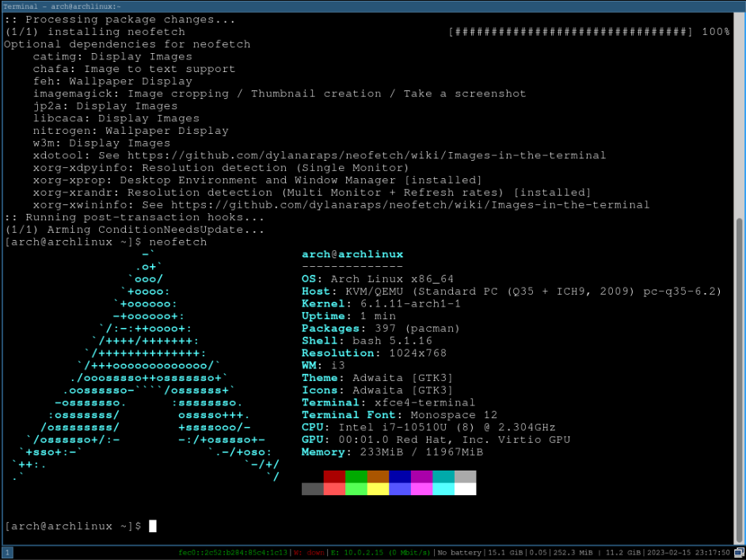Click the 'xorg-xprop' installed dependency line

(257, 181)
